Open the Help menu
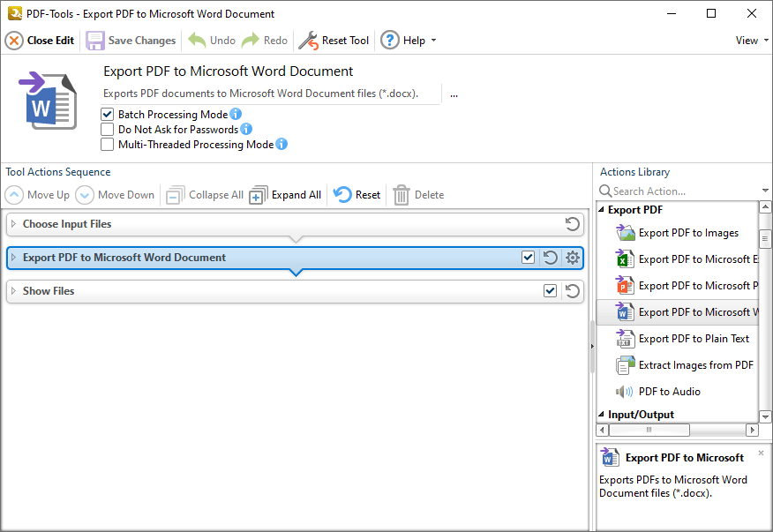Image resolution: width=773 pixels, height=532 pixels. click(x=402, y=41)
